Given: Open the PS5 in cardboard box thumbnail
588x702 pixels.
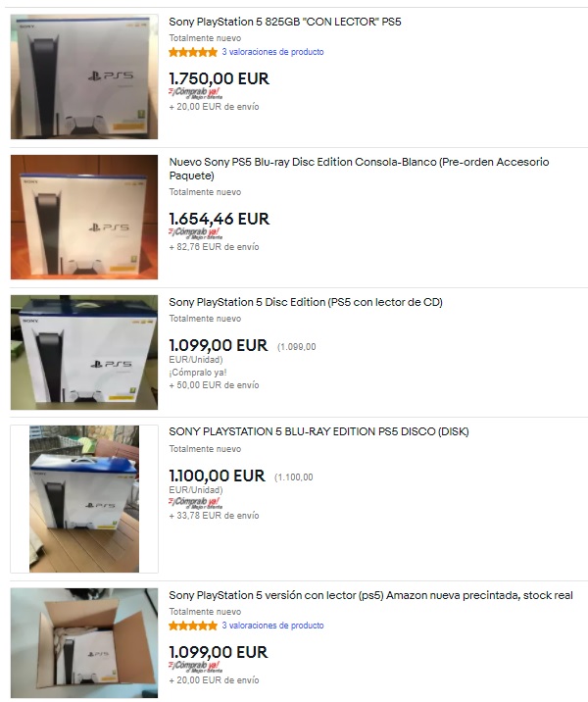Looking at the screenshot, I should (x=84, y=643).
